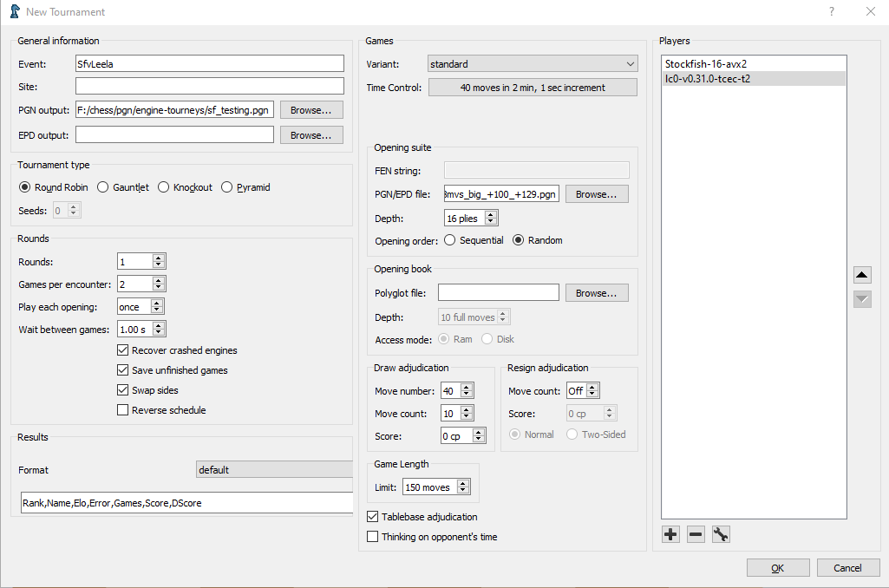Image resolution: width=889 pixels, height=588 pixels.
Task: Browse for EPD output file
Action: pyautogui.click(x=311, y=135)
